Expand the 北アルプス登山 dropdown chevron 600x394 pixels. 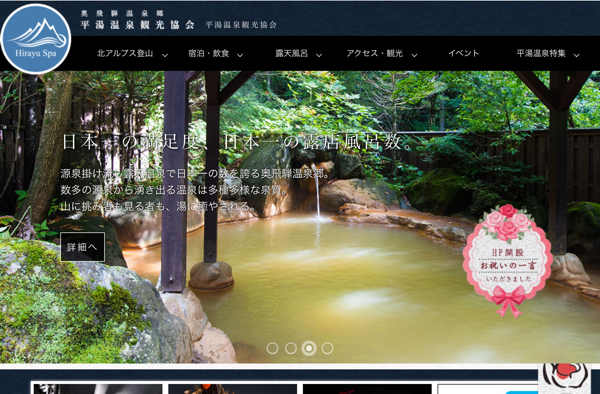point(165,55)
